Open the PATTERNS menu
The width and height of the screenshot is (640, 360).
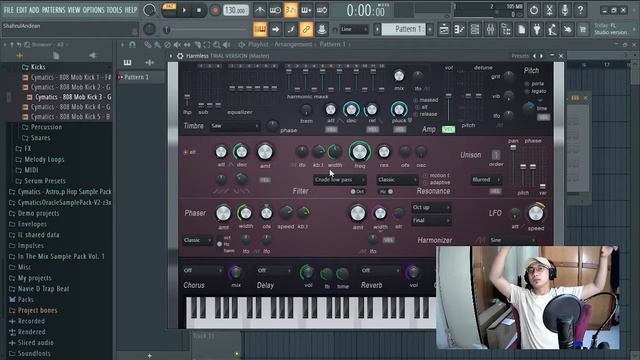click(53, 10)
